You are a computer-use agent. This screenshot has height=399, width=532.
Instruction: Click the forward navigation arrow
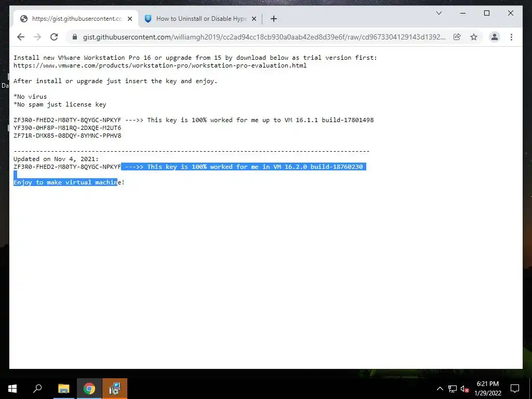tap(37, 37)
